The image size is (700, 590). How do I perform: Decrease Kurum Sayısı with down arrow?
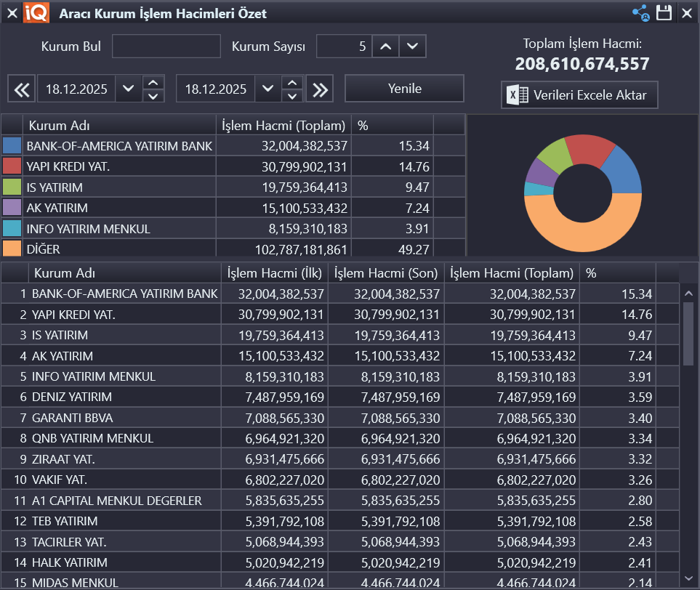[412, 47]
